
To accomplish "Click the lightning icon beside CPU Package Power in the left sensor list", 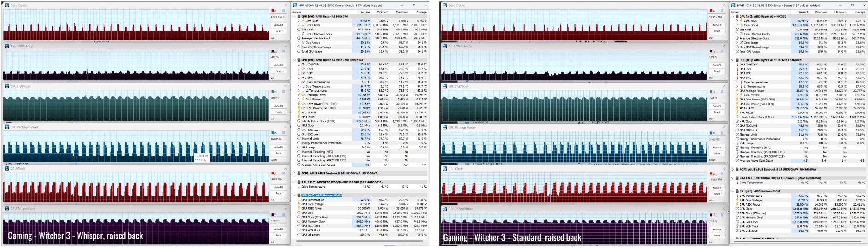I will coord(299,95).
